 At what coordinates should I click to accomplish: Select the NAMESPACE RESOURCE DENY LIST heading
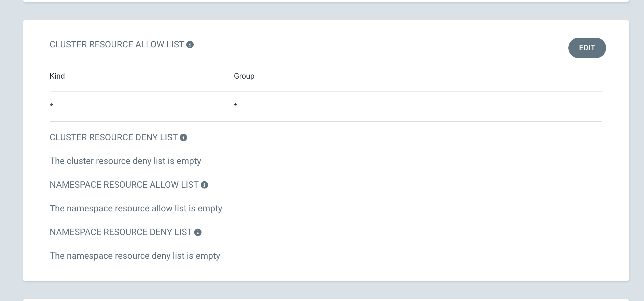[x=122, y=232]
